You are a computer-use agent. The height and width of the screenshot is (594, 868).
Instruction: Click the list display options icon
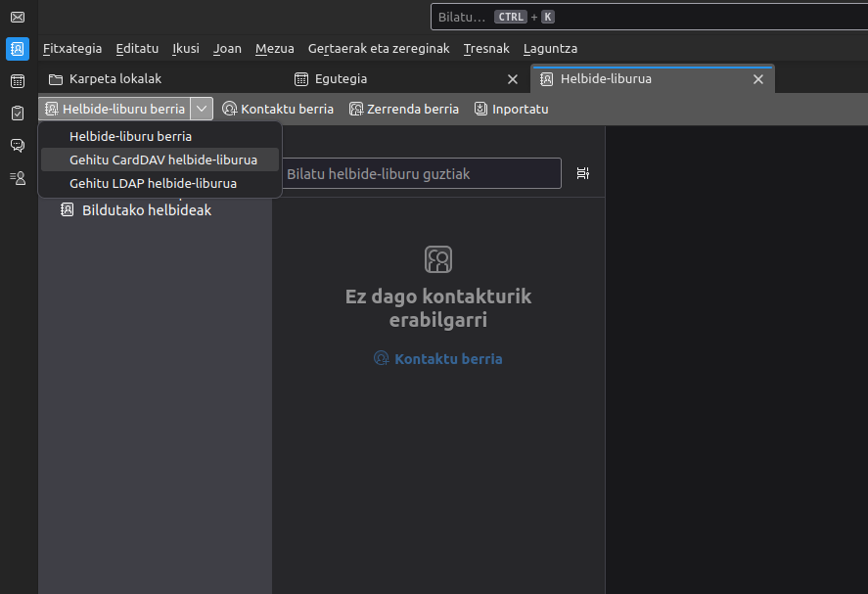click(x=583, y=173)
